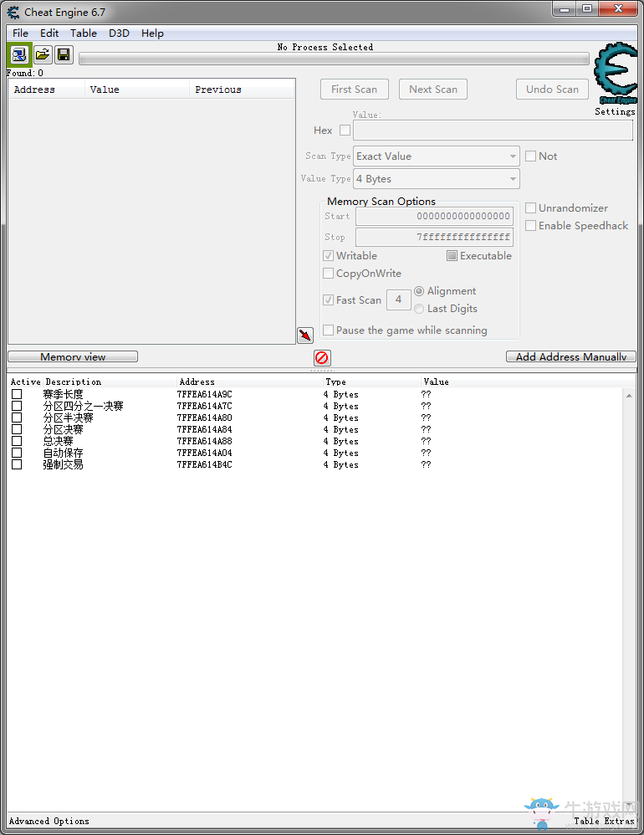Image resolution: width=644 pixels, height=835 pixels.
Task: Select address 7FFEA614B4C
Action: click(204, 464)
